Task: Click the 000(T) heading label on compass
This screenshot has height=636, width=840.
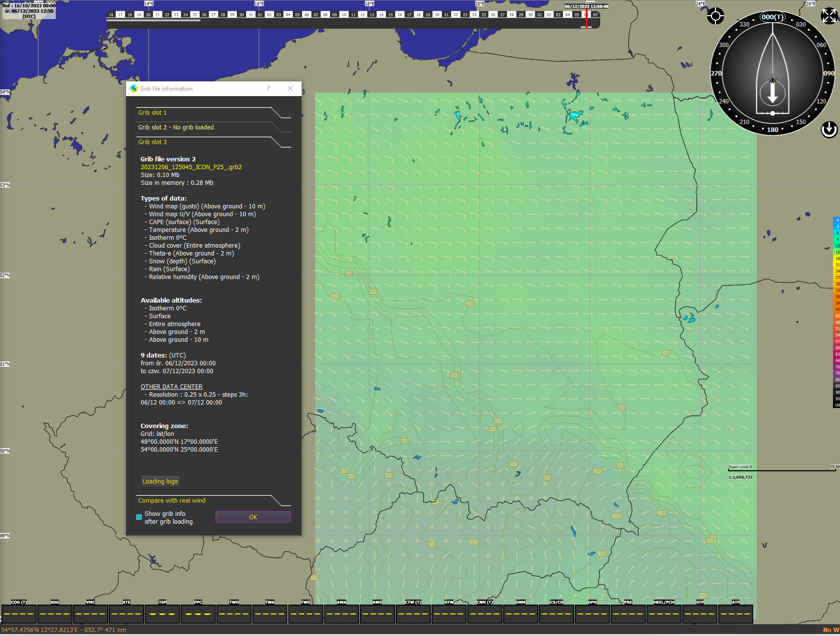Action: tap(772, 17)
